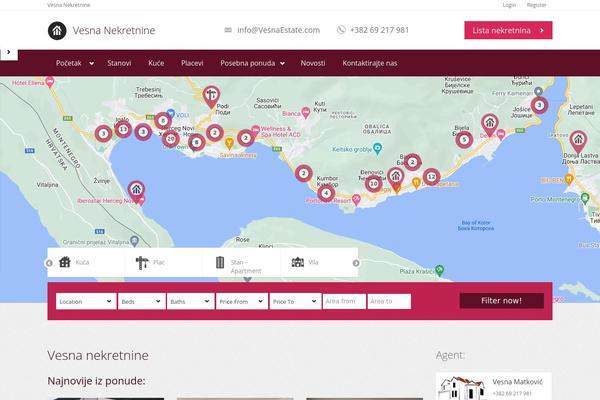The image size is (600, 400).
Task: Select the Vila category icon
Action: [x=298, y=262]
